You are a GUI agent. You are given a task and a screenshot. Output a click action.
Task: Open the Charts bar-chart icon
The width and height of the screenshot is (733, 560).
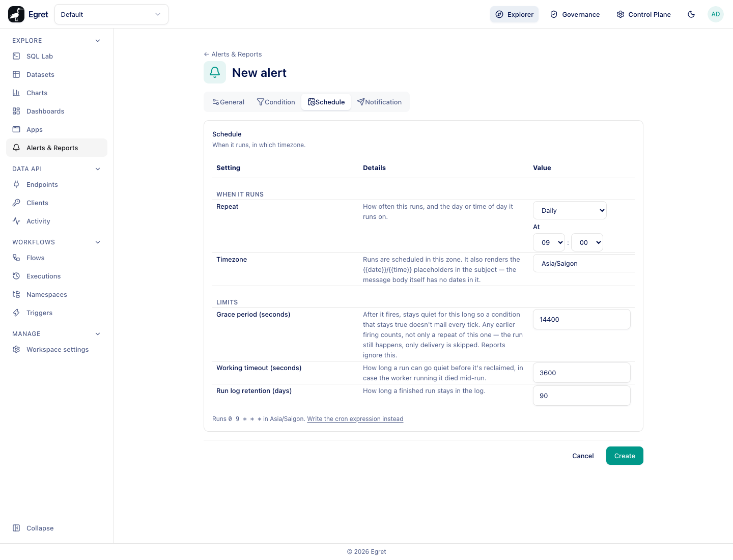[x=16, y=93]
